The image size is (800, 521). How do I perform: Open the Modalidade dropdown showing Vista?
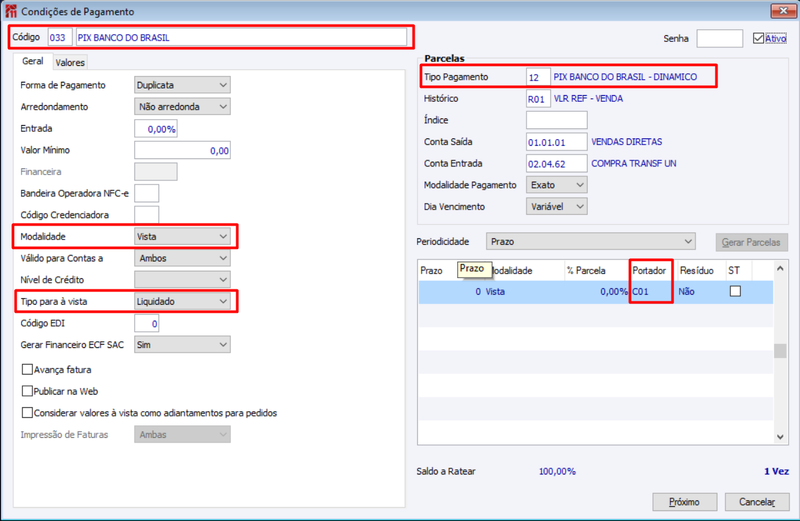(x=182, y=237)
